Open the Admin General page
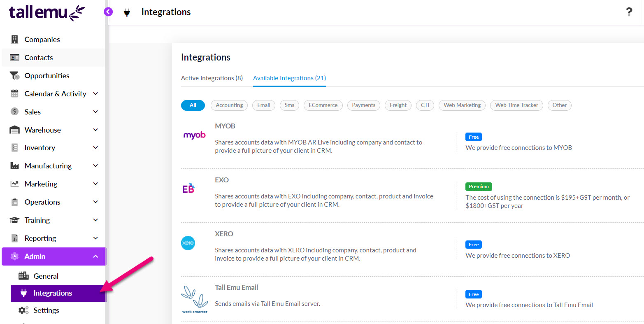Image resolution: width=644 pixels, height=324 pixels. point(46,276)
